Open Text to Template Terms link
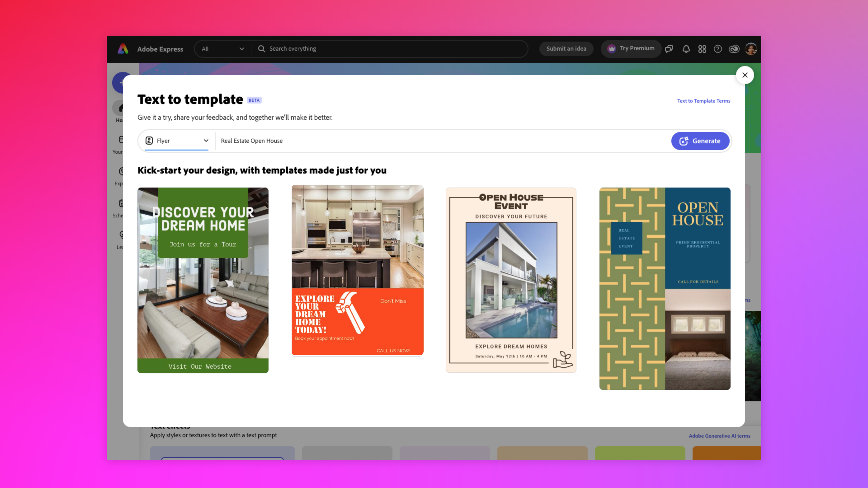Image resolution: width=868 pixels, height=488 pixels. [x=703, y=100]
